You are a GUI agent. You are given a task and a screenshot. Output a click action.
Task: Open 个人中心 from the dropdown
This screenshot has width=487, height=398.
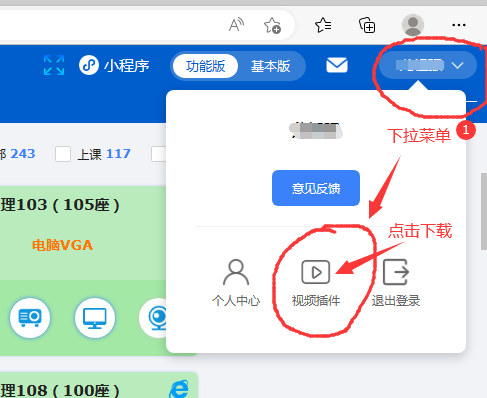236,283
